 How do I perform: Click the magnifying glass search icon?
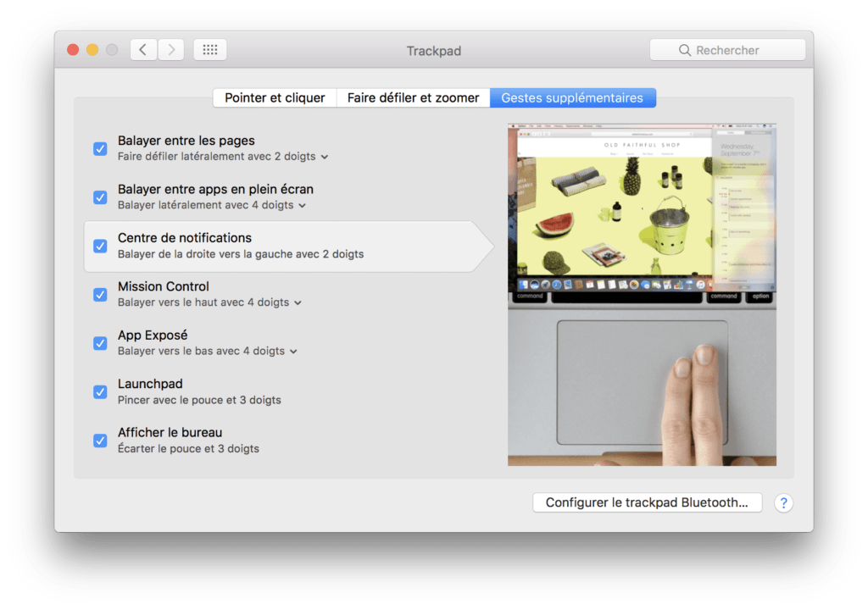[685, 51]
